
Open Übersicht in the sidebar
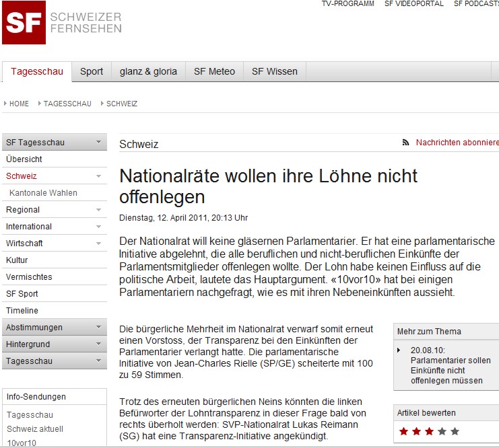coord(55,159)
